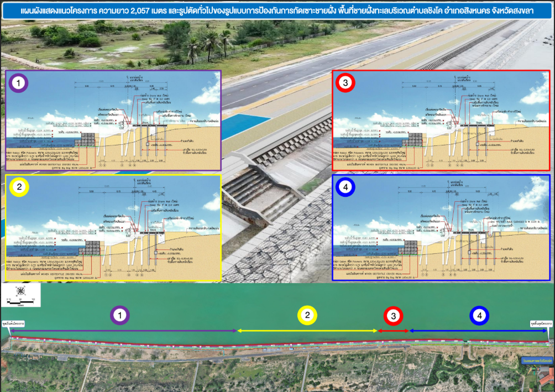Select the purple circle 1 marker above the shoreline

(120, 315)
